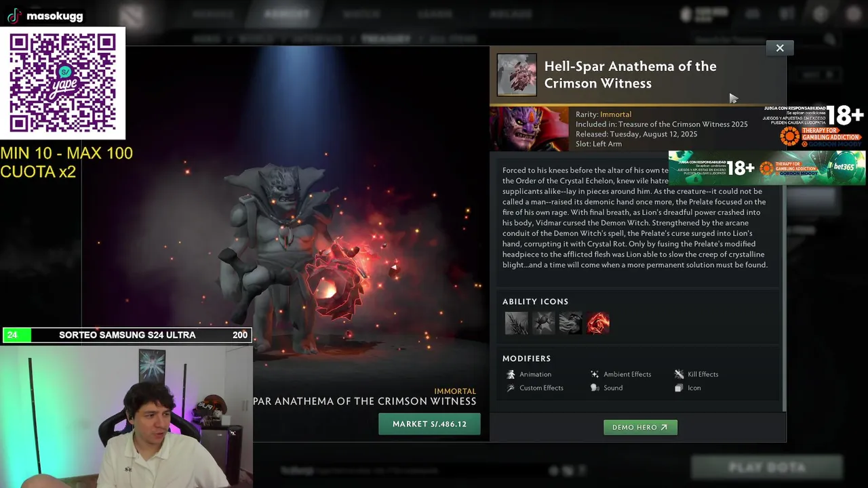Click the blurred Play Dota button
This screenshot has width=868, height=488.
click(x=767, y=467)
